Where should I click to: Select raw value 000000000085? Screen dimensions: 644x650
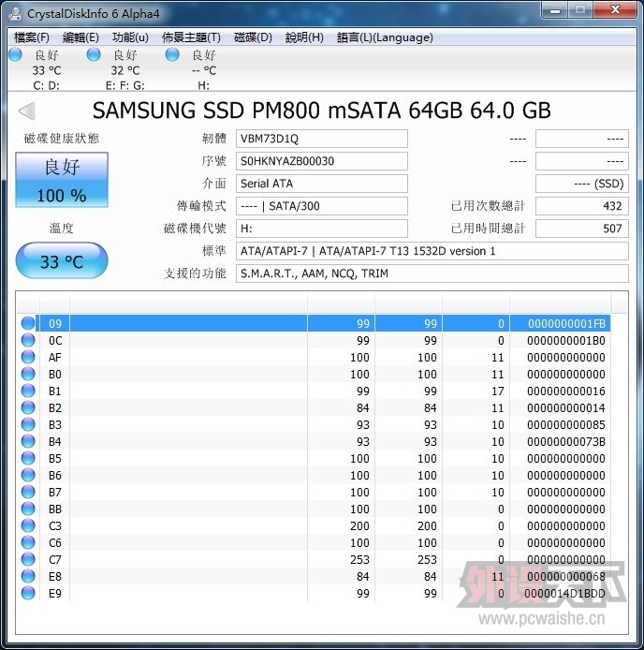click(566, 425)
